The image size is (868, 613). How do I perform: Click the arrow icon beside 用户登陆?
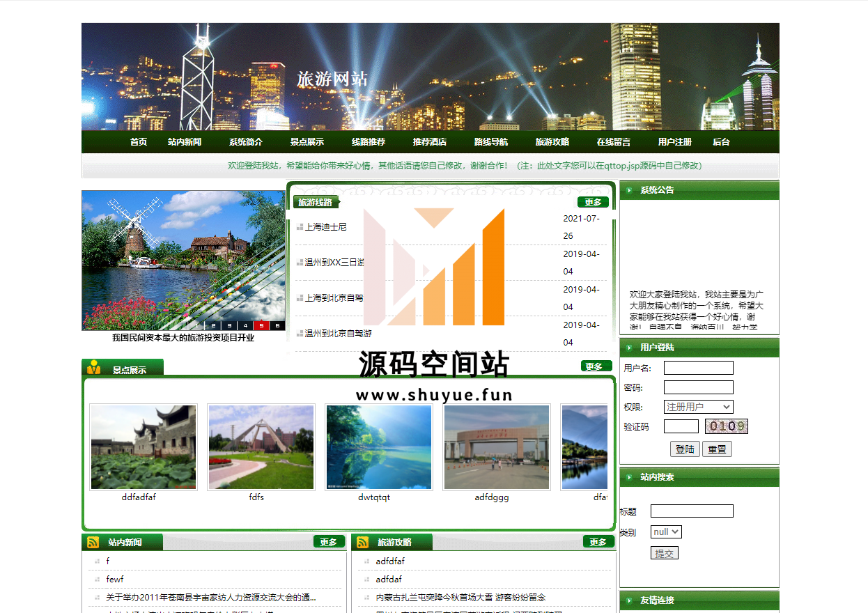pos(629,348)
